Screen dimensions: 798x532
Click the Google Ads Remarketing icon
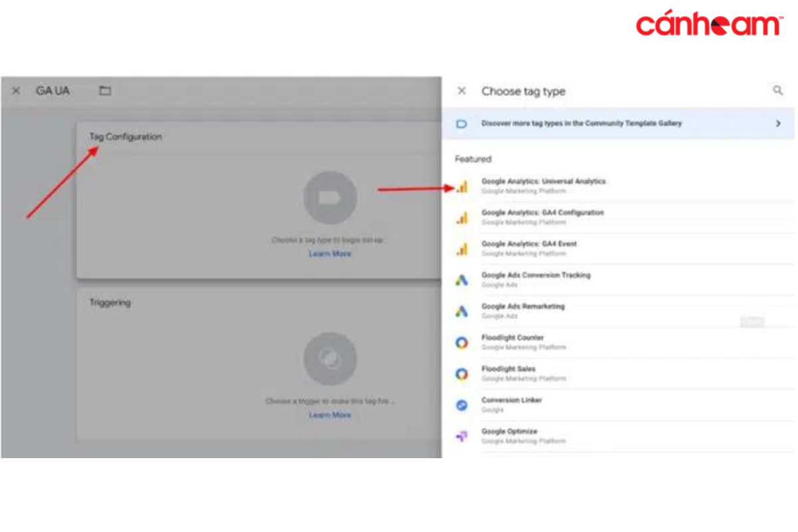[x=462, y=311]
